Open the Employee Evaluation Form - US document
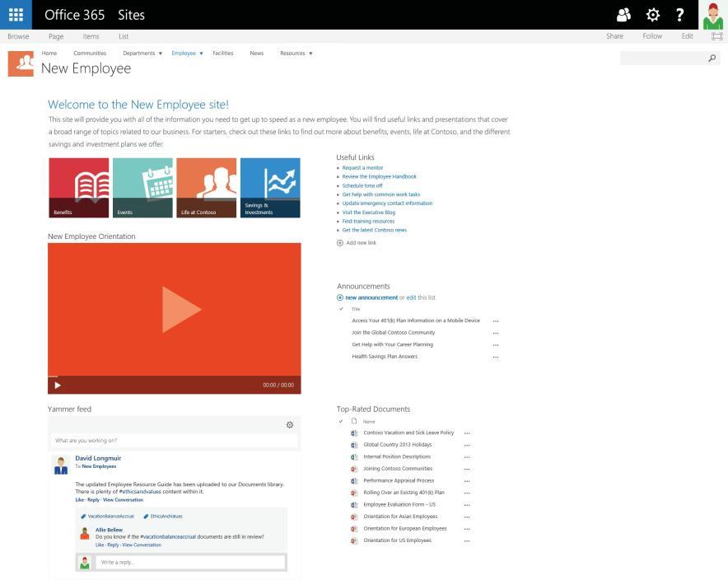 tap(399, 504)
